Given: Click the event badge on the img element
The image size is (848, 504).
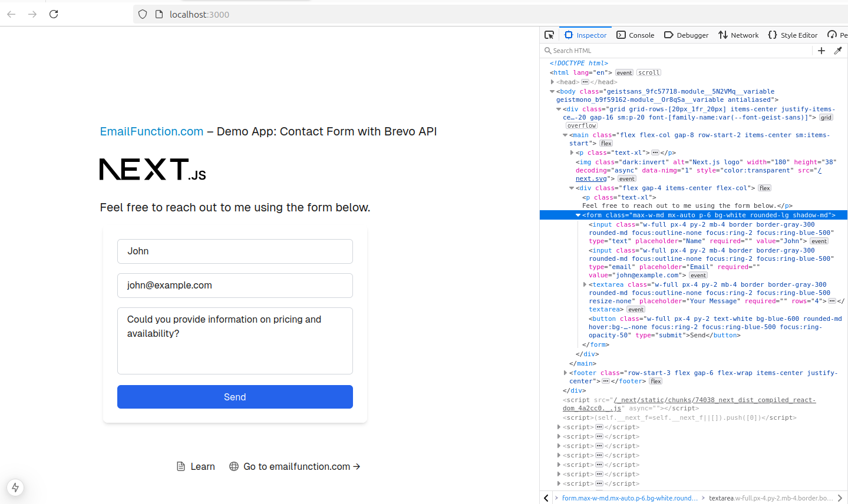Looking at the screenshot, I should [x=626, y=178].
